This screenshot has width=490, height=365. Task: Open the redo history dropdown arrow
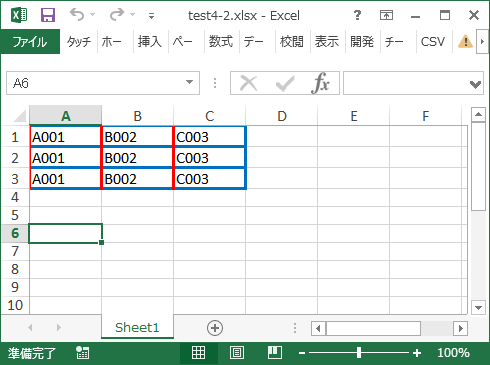pos(133,15)
